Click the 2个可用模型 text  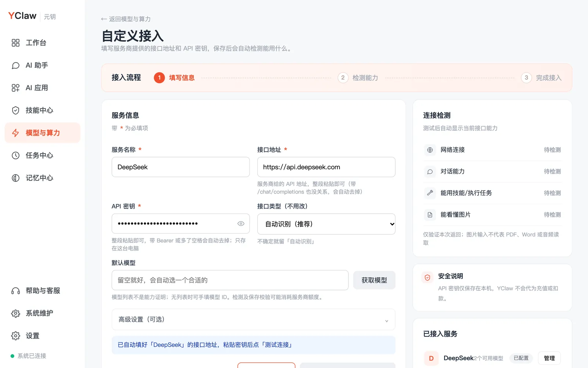[x=489, y=358]
